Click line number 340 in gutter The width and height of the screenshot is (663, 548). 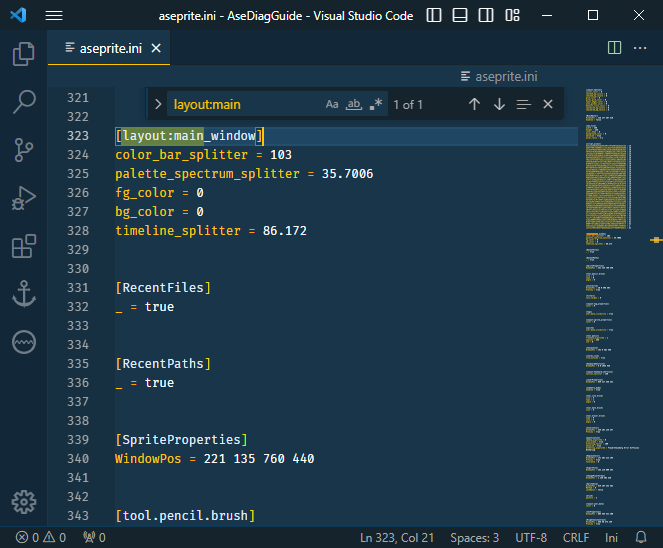click(78, 459)
